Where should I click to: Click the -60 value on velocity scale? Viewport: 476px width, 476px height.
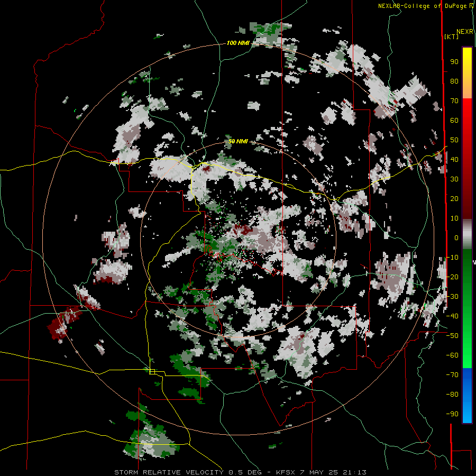coord(452,355)
